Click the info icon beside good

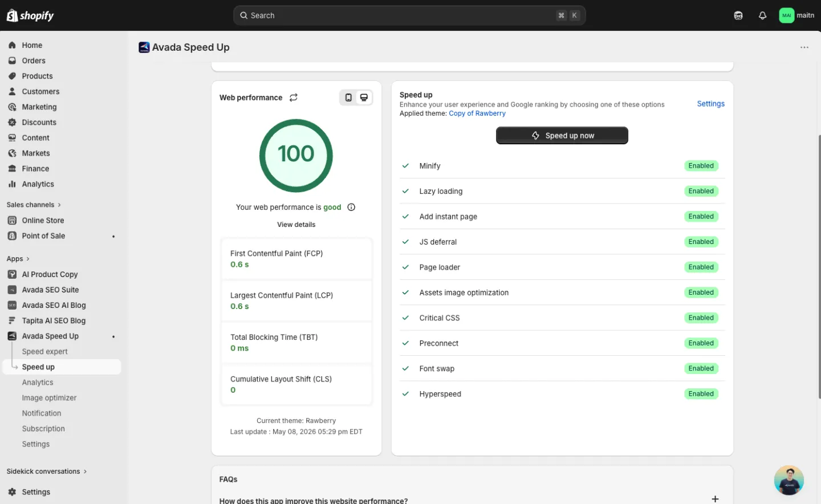point(351,207)
